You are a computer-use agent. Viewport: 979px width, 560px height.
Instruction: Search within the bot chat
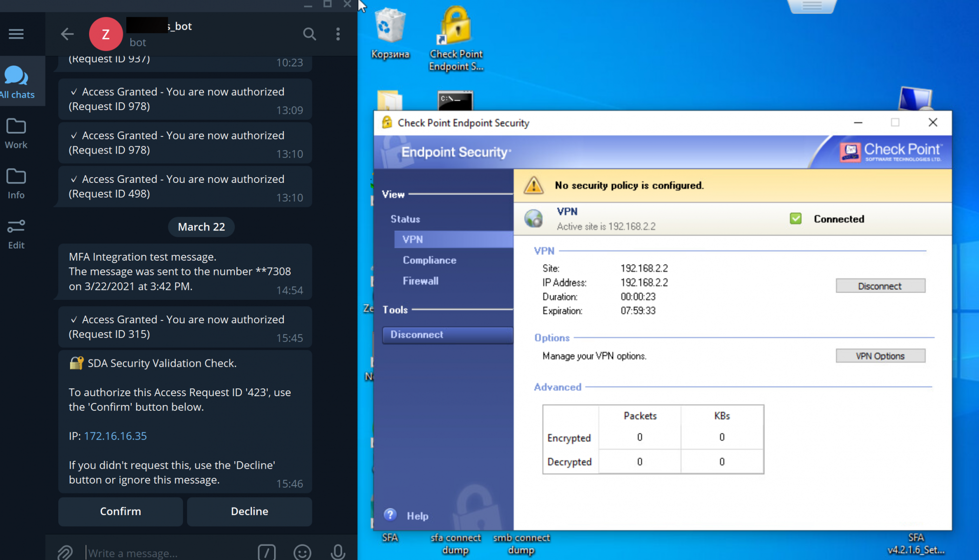(x=309, y=34)
